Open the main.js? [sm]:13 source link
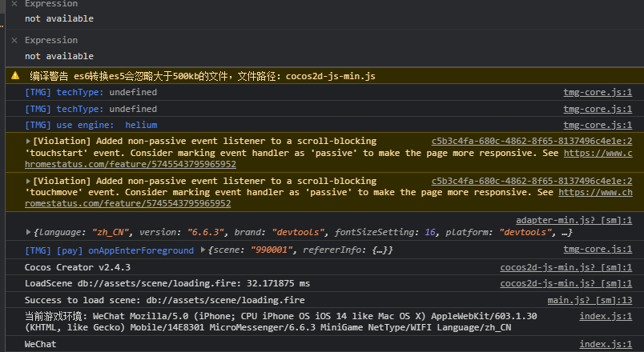The width and height of the screenshot is (644, 352). coord(590,300)
